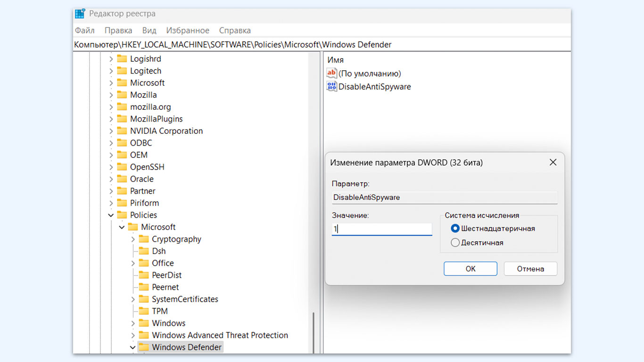Expand the Cryptography tree node
The height and width of the screenshot is (362, 644).
point(133,239)
